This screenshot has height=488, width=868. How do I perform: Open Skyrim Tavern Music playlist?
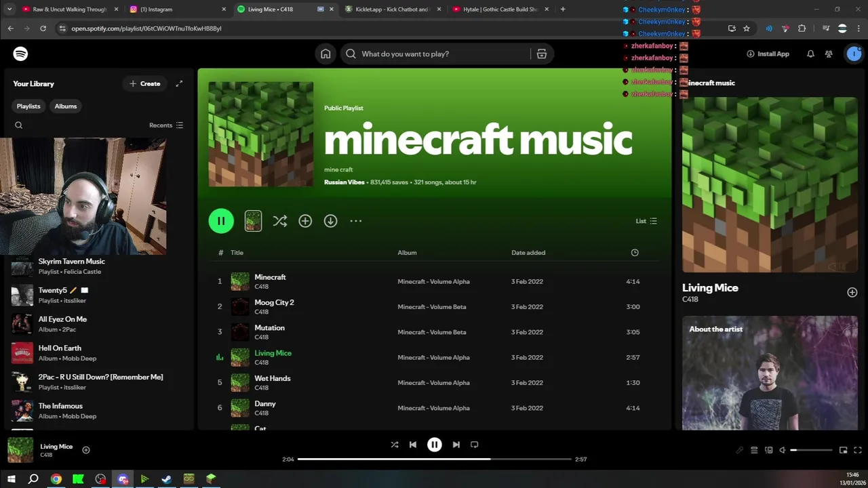click(x=97, y=266)
